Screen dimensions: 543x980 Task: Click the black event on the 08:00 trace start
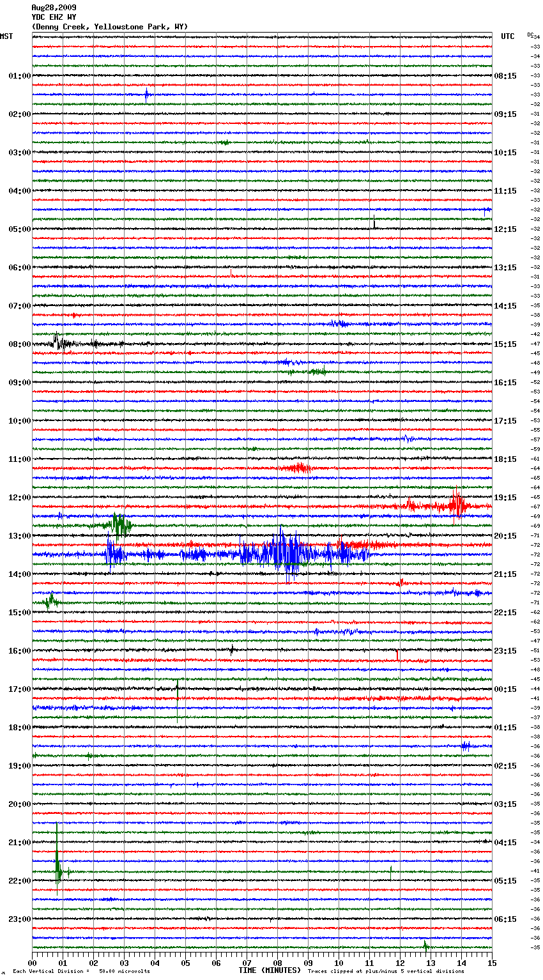coord(60,342)
